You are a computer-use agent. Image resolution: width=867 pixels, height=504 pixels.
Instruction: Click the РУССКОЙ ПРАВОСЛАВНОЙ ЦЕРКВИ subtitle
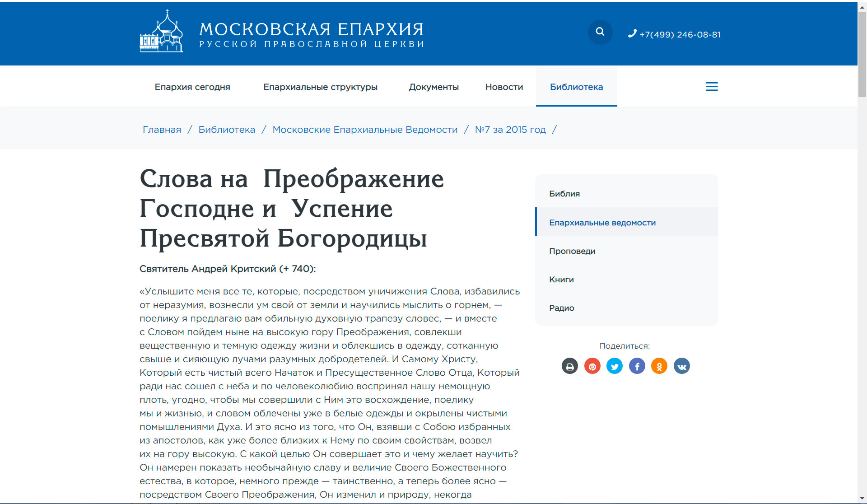[312, 44]
